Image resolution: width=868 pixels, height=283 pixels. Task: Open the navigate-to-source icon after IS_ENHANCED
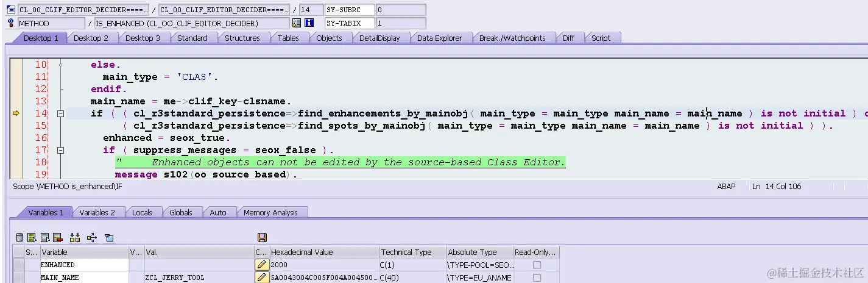297,23
